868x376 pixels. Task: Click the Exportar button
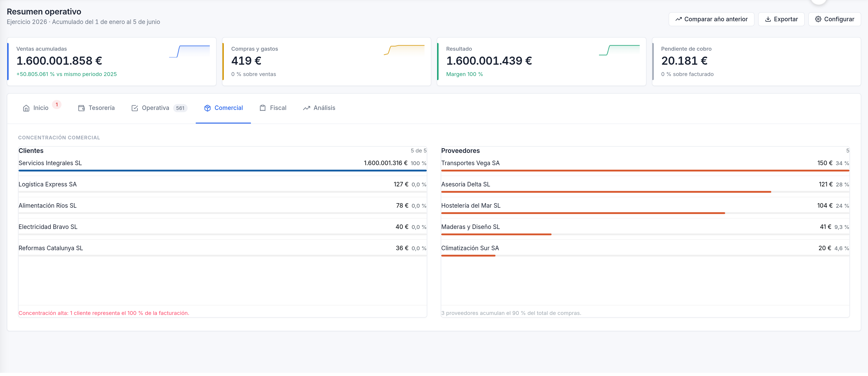coord(781,19)
